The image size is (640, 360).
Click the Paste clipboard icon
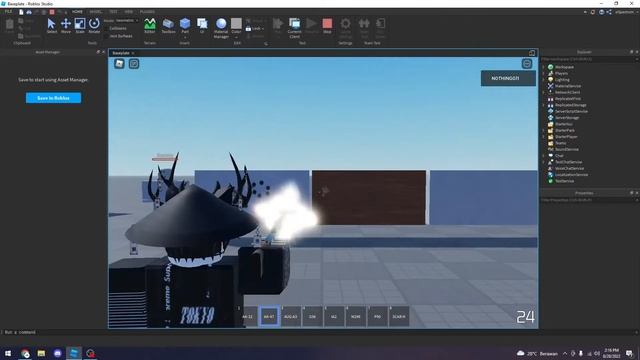[9, 25]
